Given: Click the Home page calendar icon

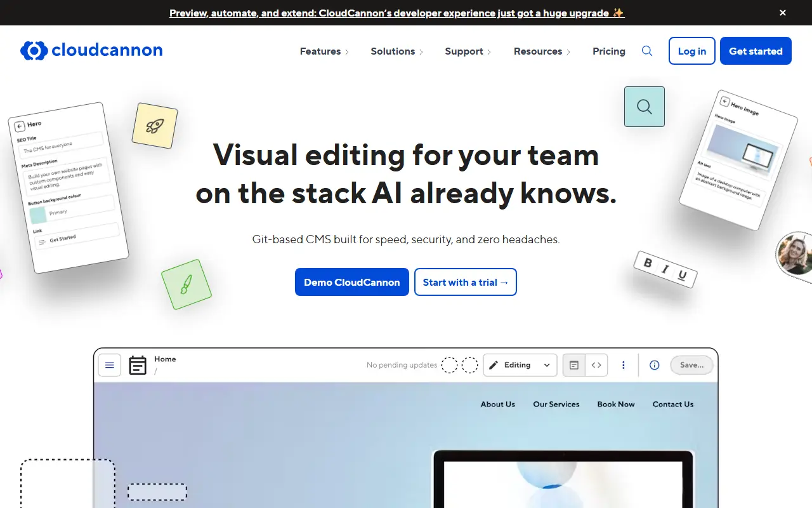Looking at the screenshot, I should point(138,365).
